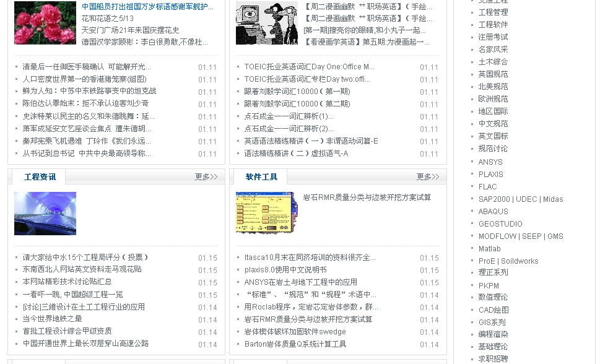Open 第一期擦亮你的眼睛 和小丸子一起 link
This screenshot has height=364, width=600.
[365, 30]
